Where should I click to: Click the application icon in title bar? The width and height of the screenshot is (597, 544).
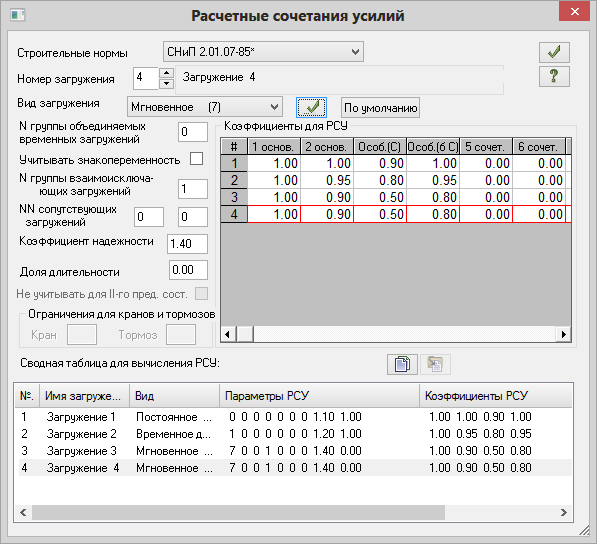pyautogui.click(x=18, y=15)
